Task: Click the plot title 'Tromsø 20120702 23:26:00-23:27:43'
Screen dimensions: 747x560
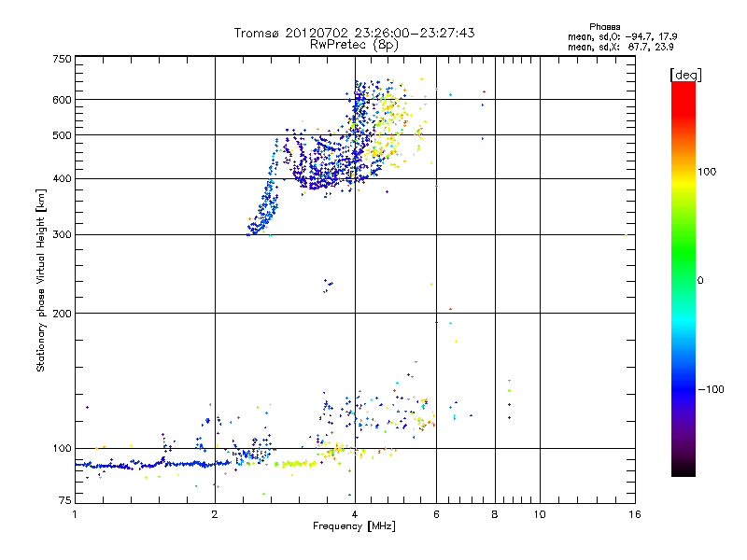Action: point(354,33)
